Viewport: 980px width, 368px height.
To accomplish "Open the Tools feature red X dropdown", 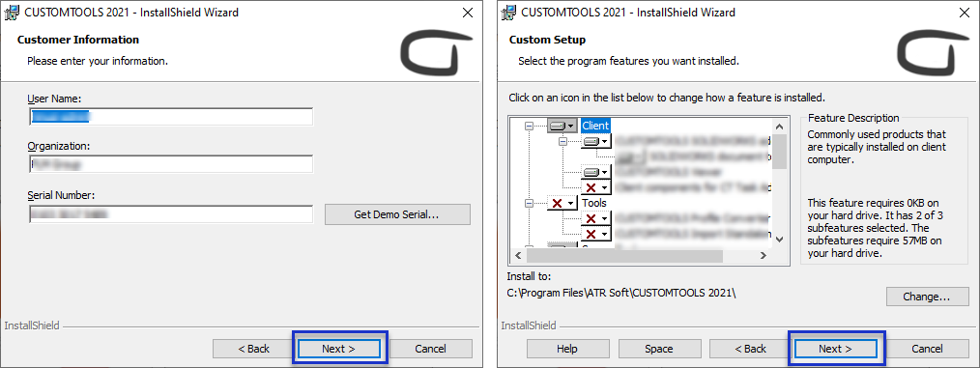I will [x=562, y=203].
